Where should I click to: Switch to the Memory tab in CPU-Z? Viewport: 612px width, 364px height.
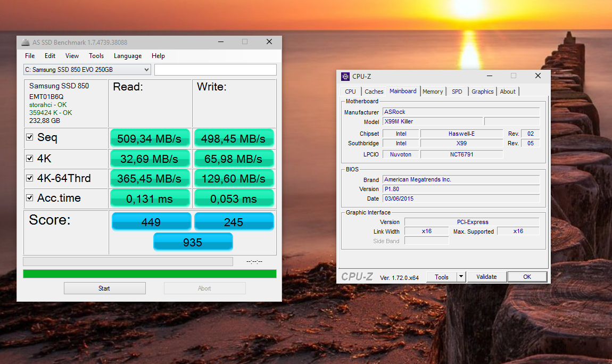click(433, 92)
